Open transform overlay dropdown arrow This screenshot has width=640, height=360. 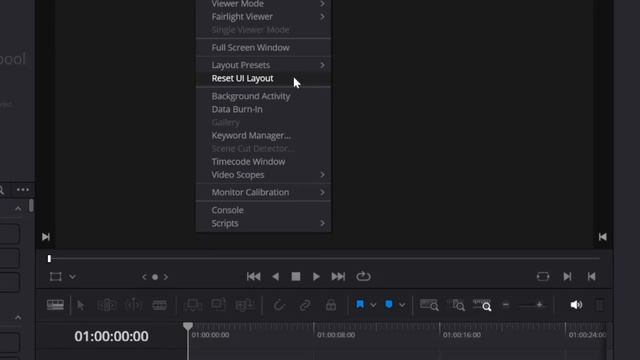tap(72, 277)
